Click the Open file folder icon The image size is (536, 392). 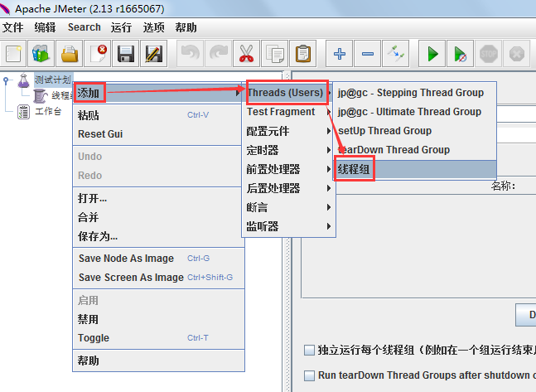[70, 54]
